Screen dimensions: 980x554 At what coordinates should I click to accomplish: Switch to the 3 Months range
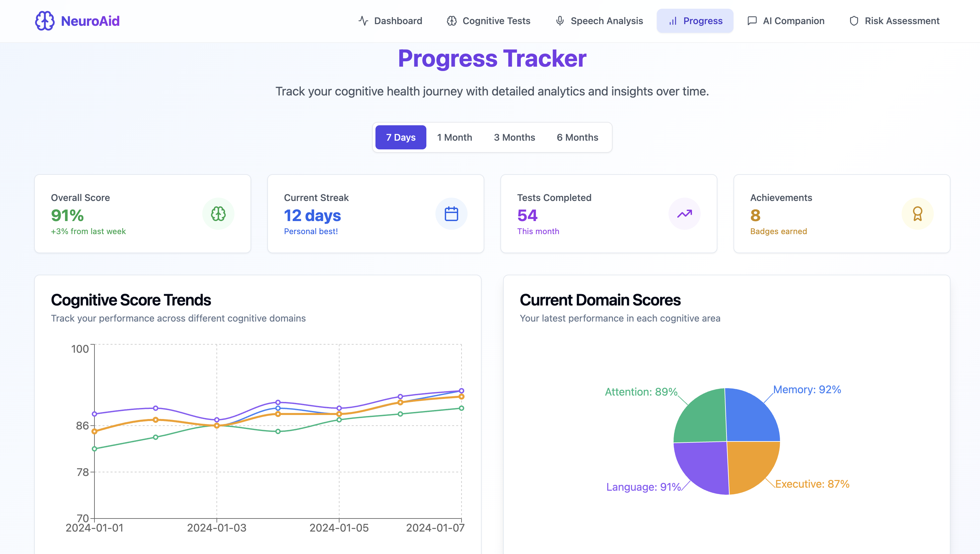coord(514,137)
